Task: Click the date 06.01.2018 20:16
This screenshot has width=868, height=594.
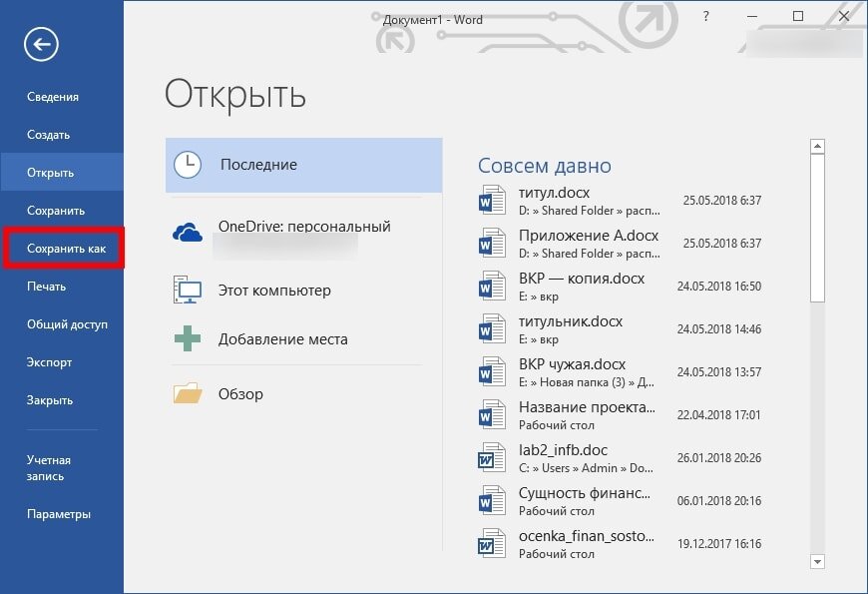Action: [718, 501]
